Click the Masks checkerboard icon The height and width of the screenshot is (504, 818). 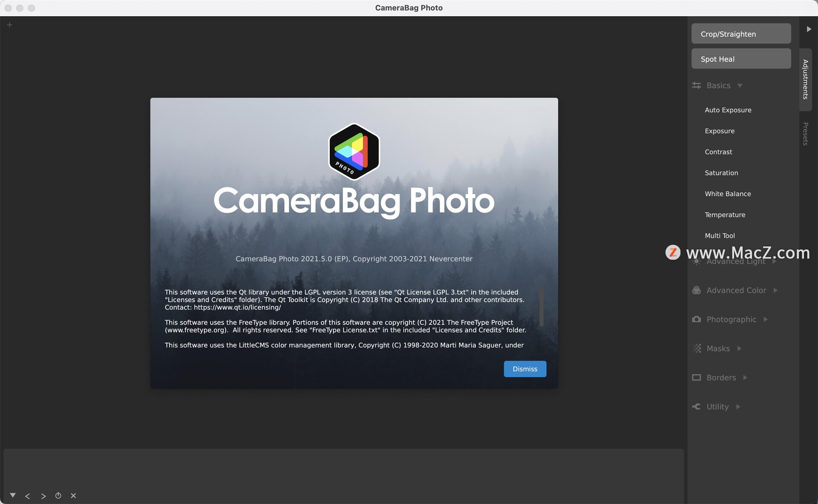pyautogui.click(x=697, y=349)
